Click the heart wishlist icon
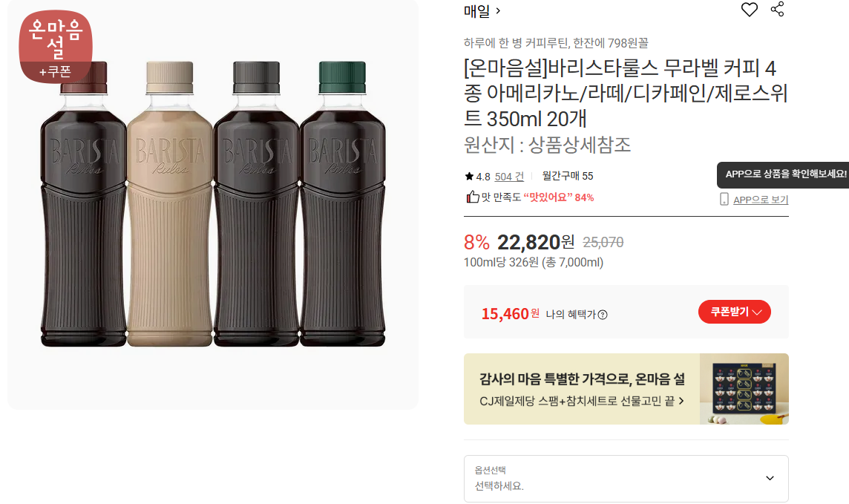The width and height of the screenshot is (849, 504). pos(750,10)
